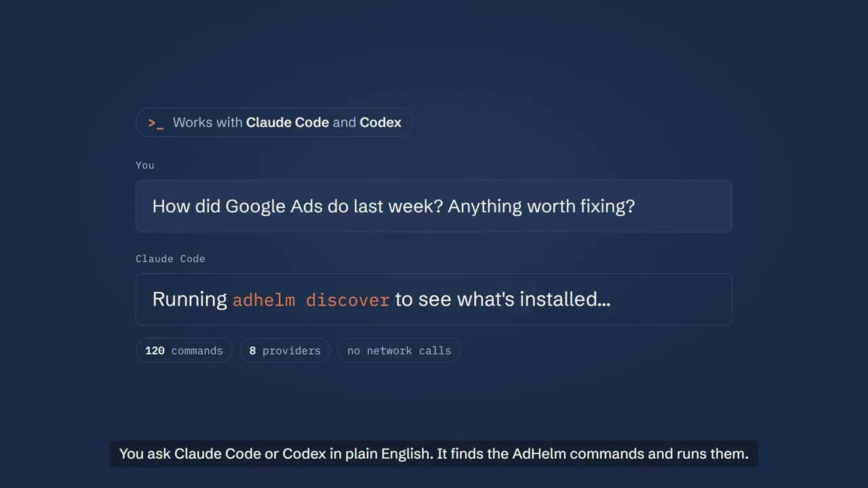The image size is (868, 488).
Task: Click the 'Claude Code' label above the response
Action: point(170,259)
